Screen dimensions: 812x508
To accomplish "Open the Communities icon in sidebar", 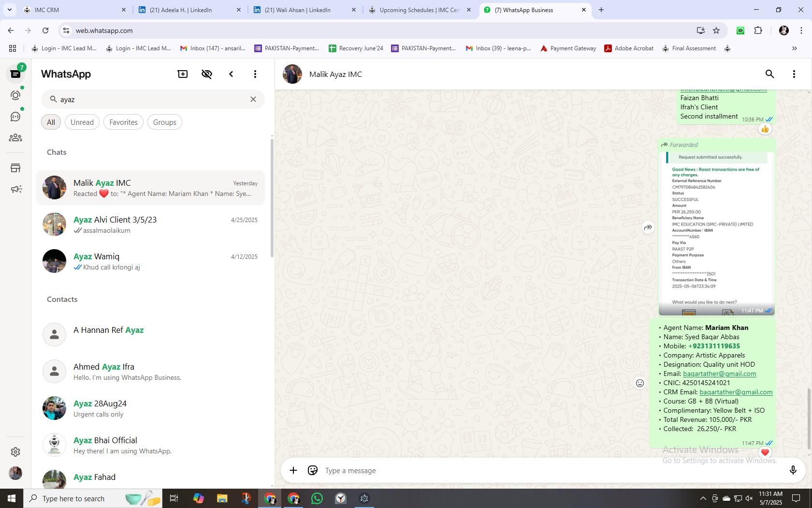I will click(x=15, y=138).
